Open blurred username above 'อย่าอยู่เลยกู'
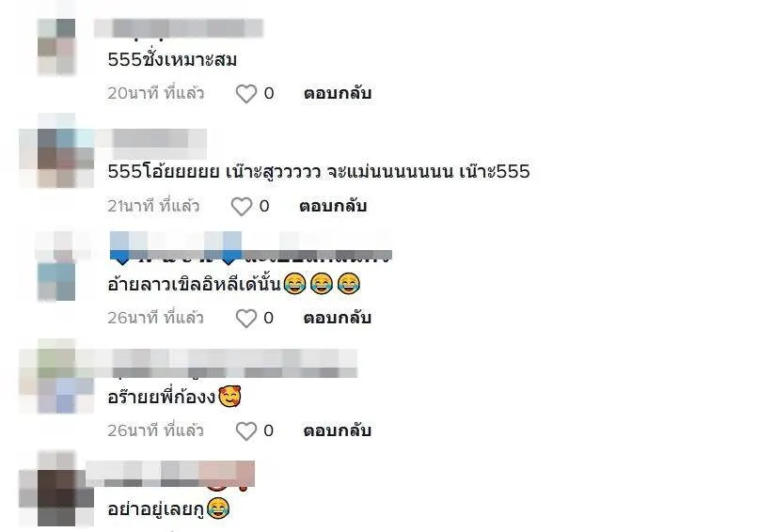Image resolution: width=774 pixels, height=532 pixels. [x=170, y=475]
